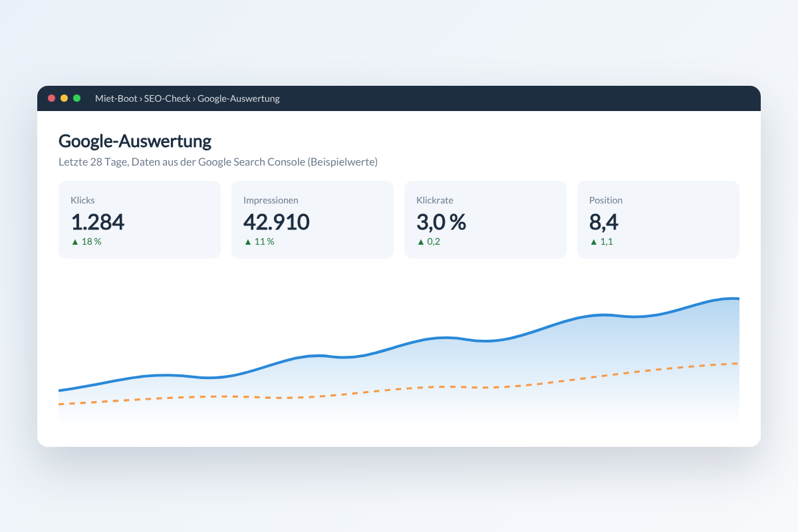This screenshot has height=532, width=798.
Task: Click the 1,1 change indicator
Action: (602, 241)
